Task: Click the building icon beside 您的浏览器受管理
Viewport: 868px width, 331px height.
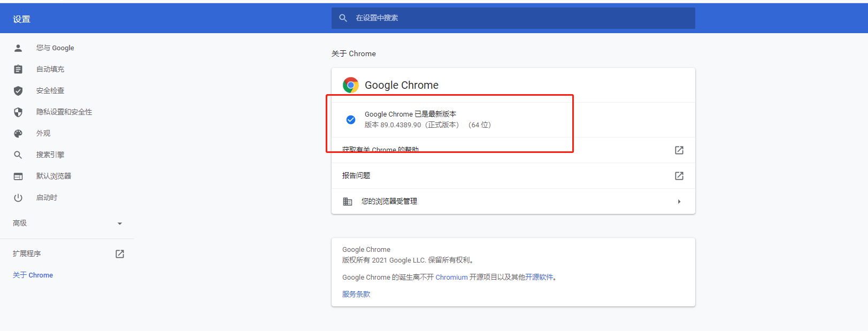Action: click(348, 202)
